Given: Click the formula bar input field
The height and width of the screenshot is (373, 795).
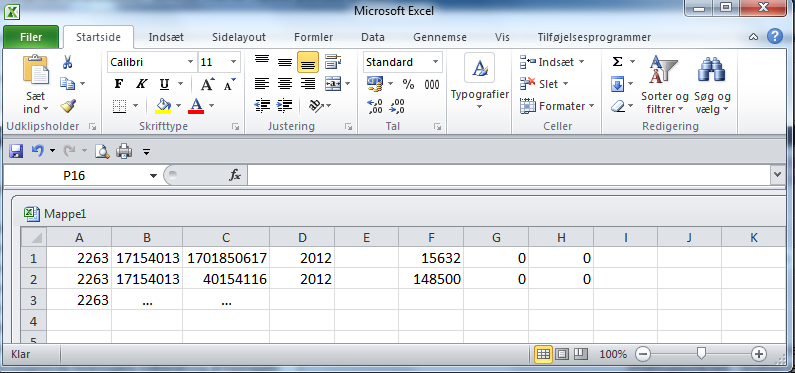Looking at the screenshot, I should coord(509,176).
